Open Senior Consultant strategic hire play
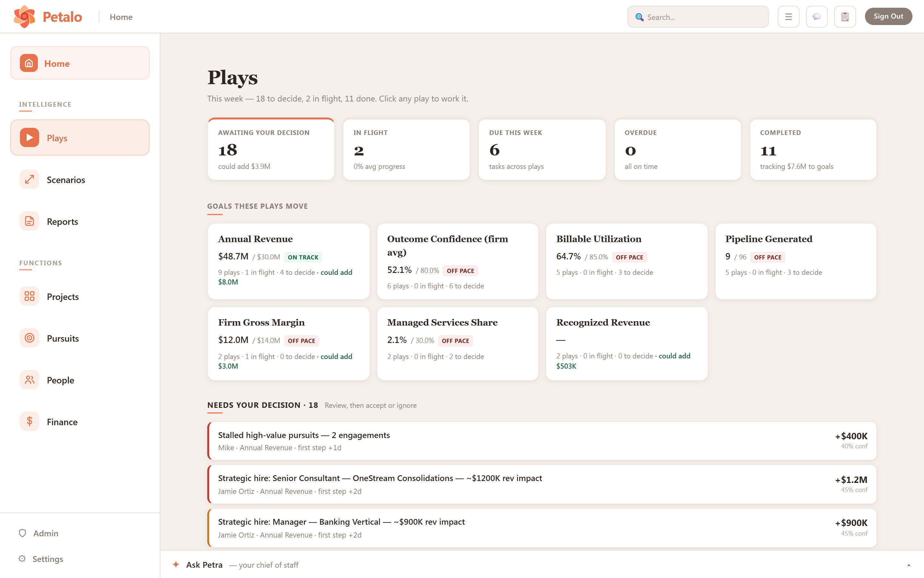The image size is (924, 578). (x=542, y=484)
